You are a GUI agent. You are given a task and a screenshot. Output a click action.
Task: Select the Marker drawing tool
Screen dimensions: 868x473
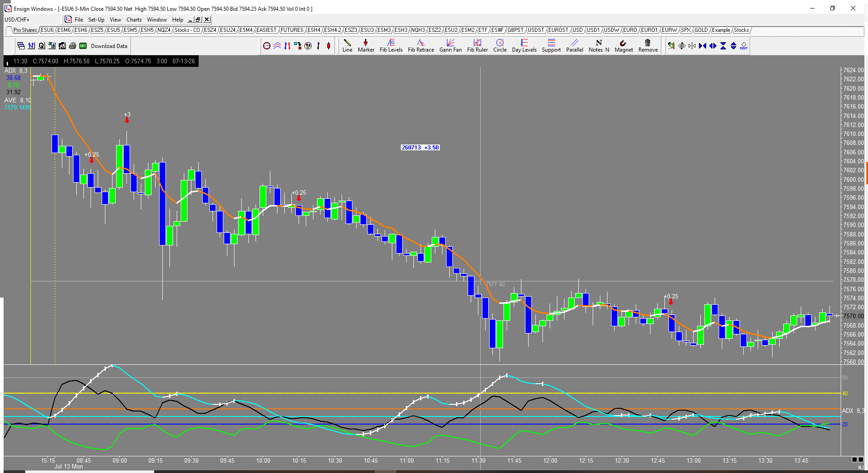[x=366, y=46]
